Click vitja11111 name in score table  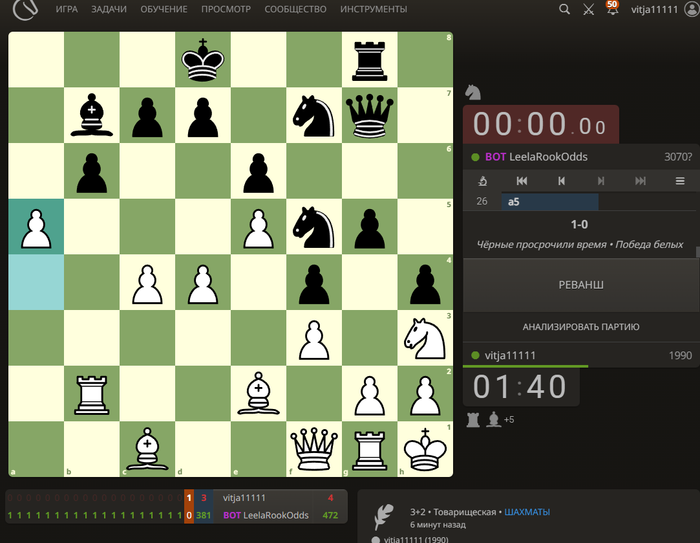click(244, 498)
